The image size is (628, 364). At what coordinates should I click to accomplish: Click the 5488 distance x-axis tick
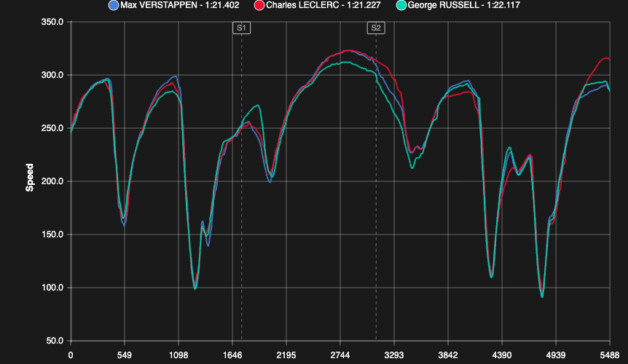click(609, 355)
